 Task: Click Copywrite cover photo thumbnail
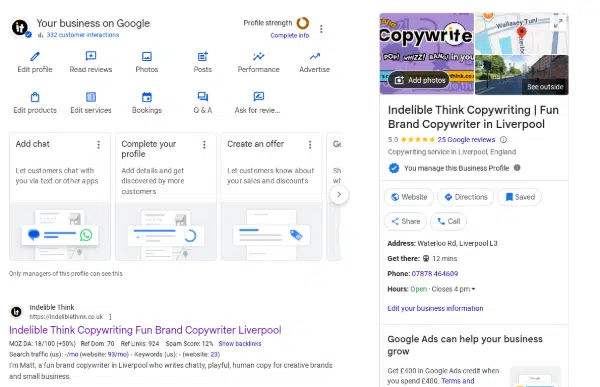427,54
